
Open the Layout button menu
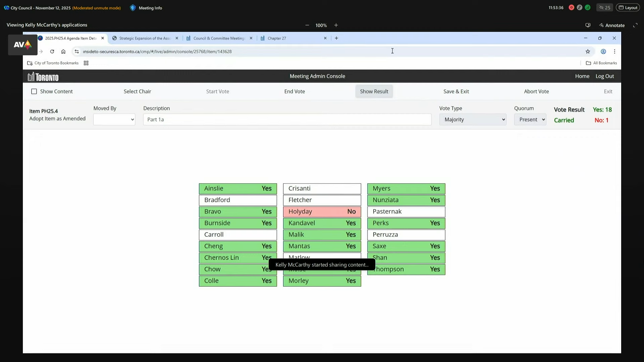click(x=628, y=8)
